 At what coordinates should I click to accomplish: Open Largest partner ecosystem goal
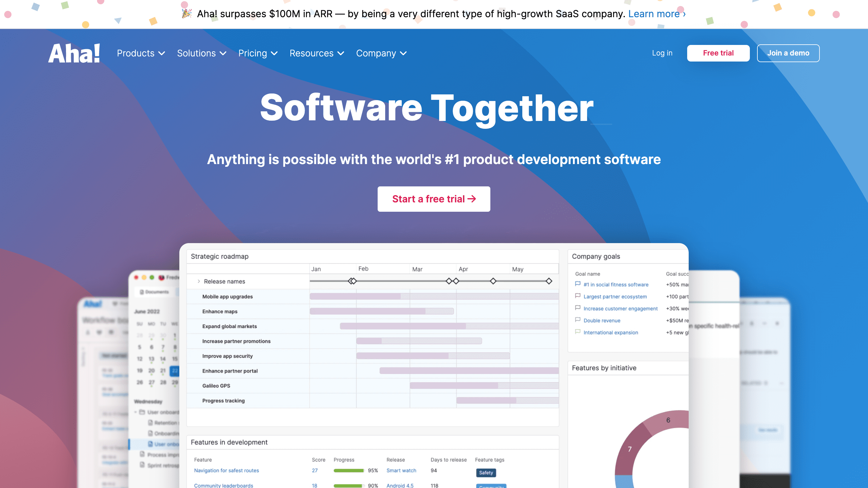(x=615, y=296)
